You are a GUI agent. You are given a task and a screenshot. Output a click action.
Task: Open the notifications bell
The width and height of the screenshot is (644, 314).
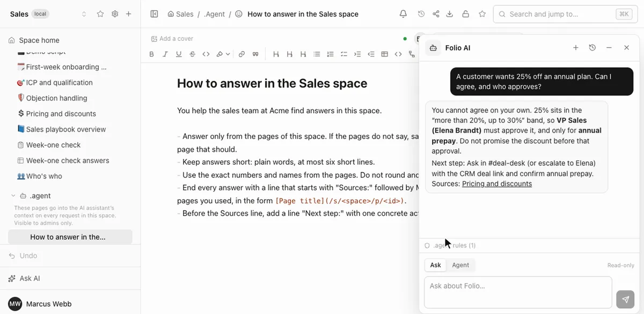(x=403, y=14)
